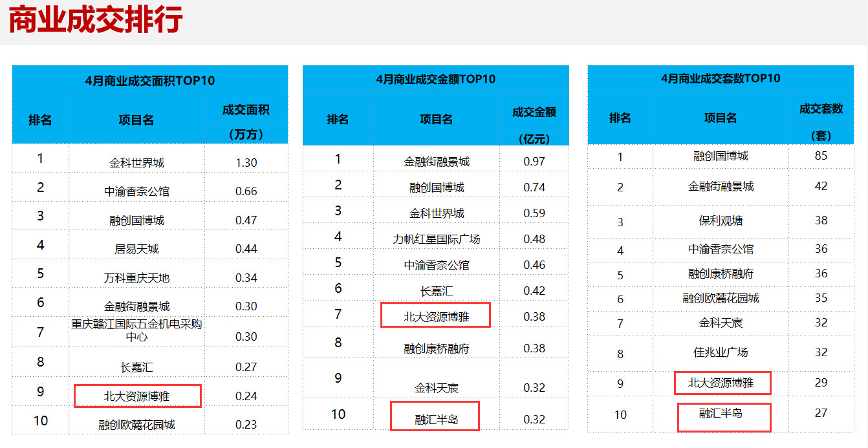The height and width of the screenshot is (448, 868).
Task: Click the value 35
Action: [821, 297]
